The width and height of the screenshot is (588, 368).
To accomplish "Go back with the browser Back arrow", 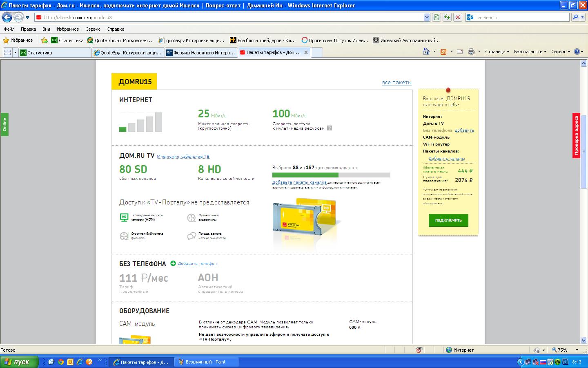I will point(7,17).
